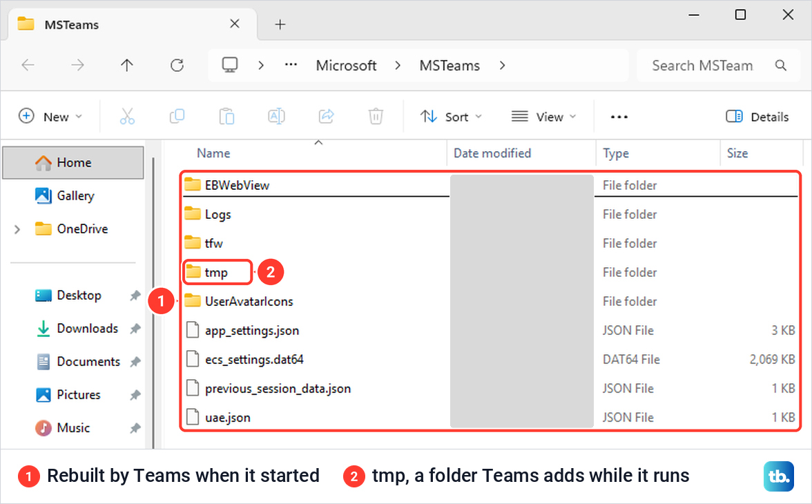The image size is (812, 504).
Task: Open the See more toolbar options
Action: [x=619, y=117]
